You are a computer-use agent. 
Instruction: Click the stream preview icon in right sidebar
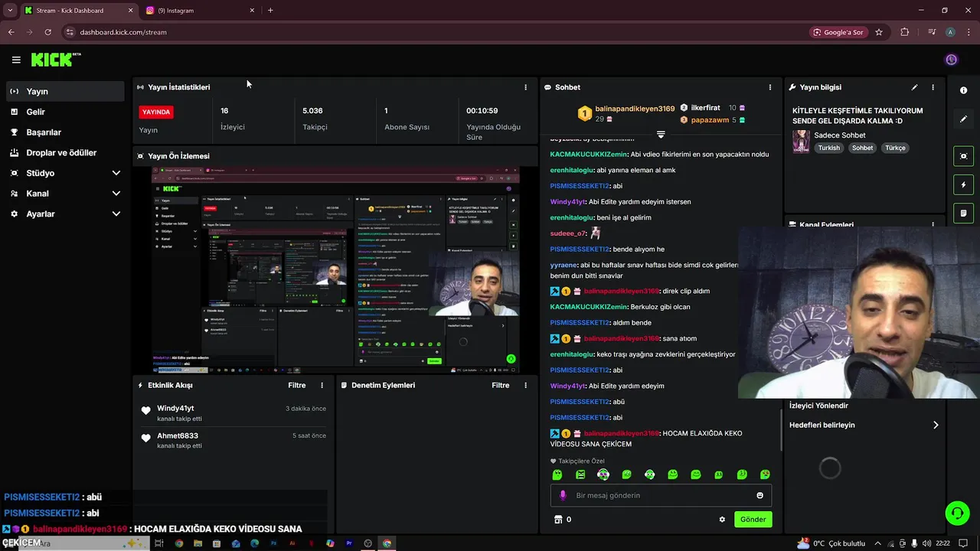coord(963,156)
